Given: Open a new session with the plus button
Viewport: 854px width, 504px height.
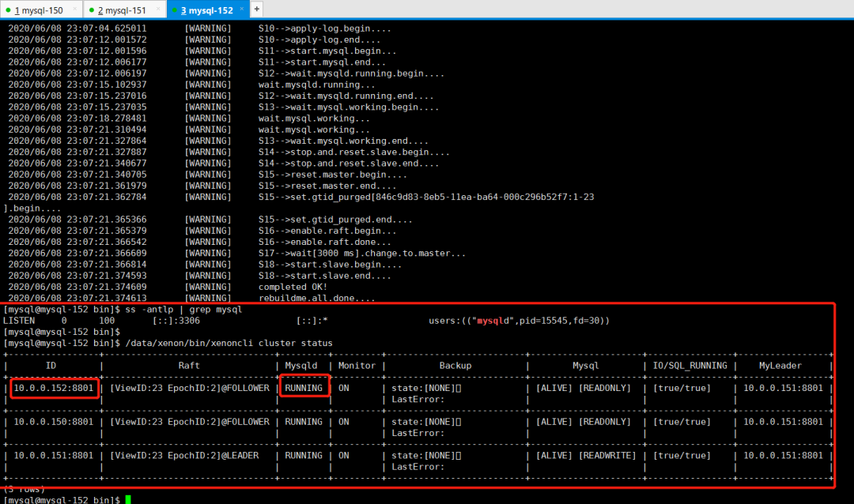Looking at the screenshot, I should click(256, 9).
